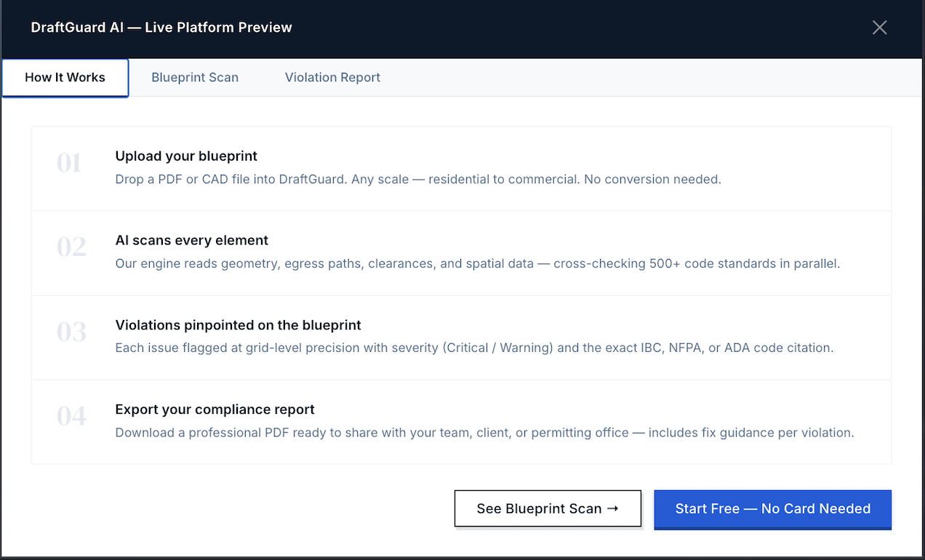Click the See Blueprint Scan button
Viewport: 925px width, 560px height.
tap(548, 508)
